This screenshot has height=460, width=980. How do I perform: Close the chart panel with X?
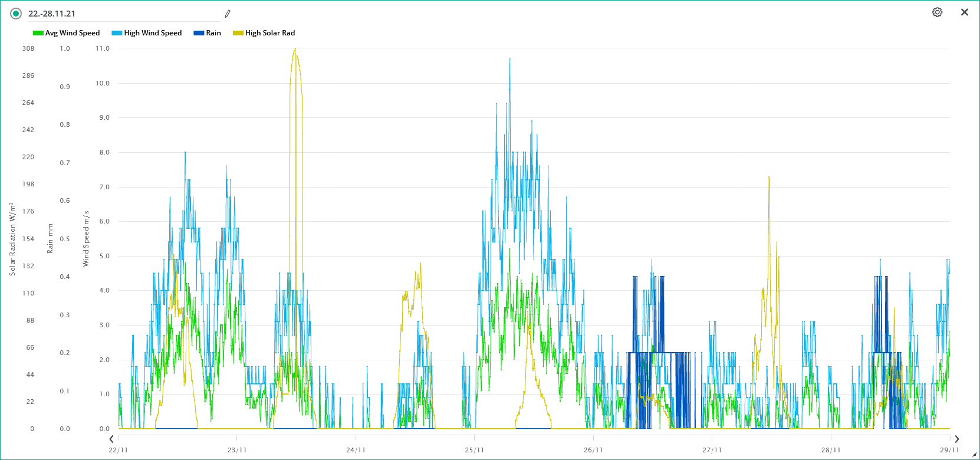click(965, 12)
